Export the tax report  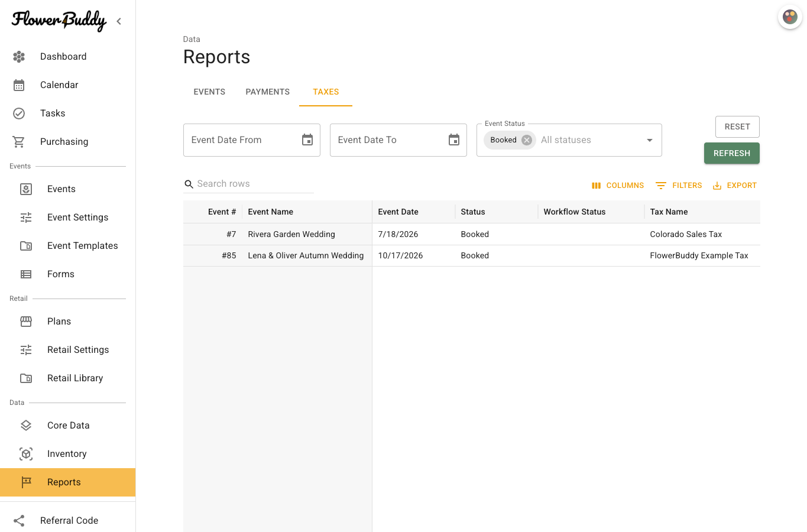tap(735, 186)
